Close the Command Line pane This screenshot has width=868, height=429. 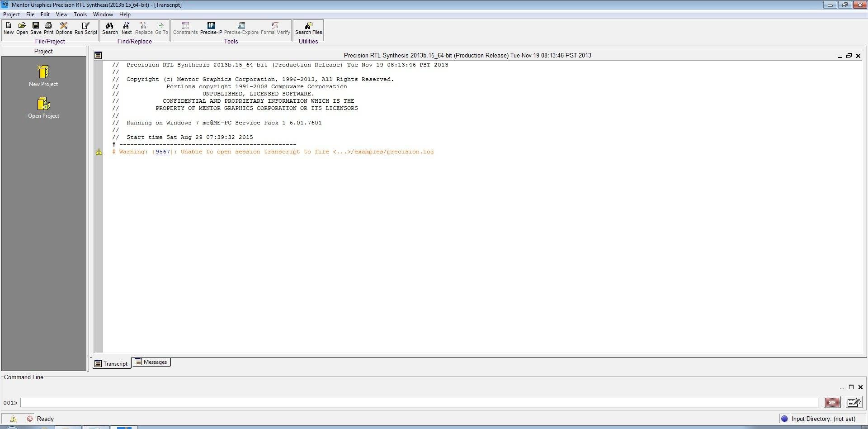coord(860,387)
